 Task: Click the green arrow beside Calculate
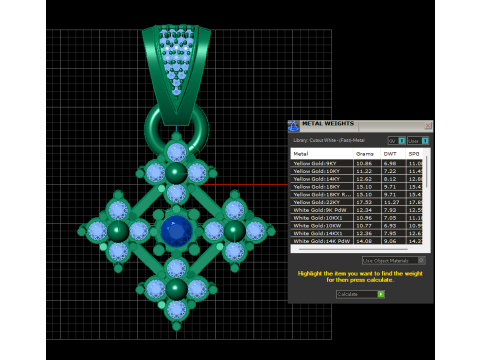381,294
